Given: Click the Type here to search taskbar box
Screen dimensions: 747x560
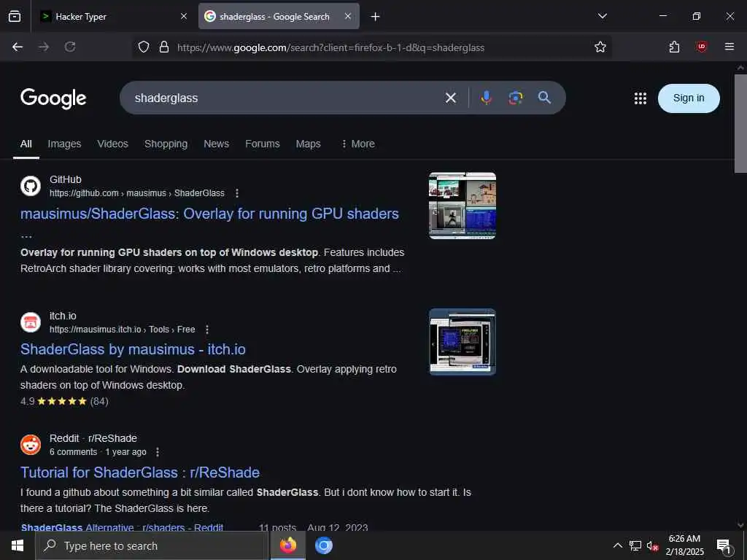Looking at the screenshot, I should [152, 545].
